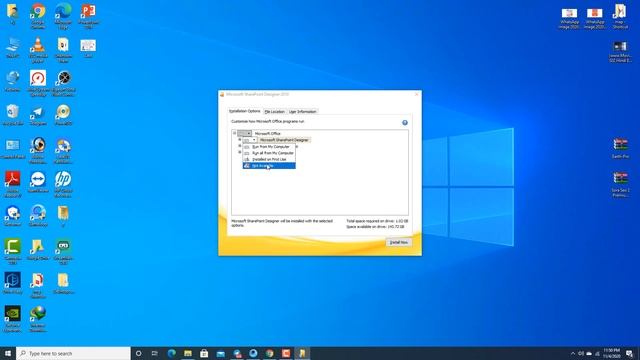Click the taskbar search box

tap(73, 353)
